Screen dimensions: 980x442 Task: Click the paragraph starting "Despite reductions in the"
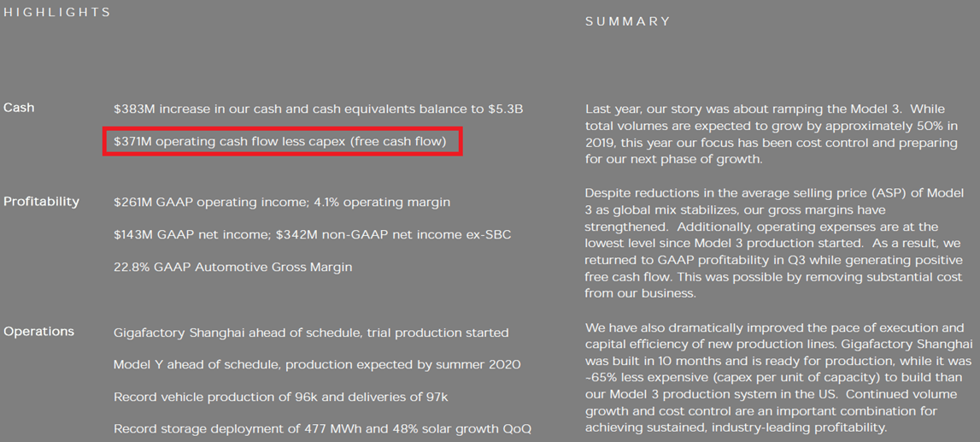coord(773,244)
